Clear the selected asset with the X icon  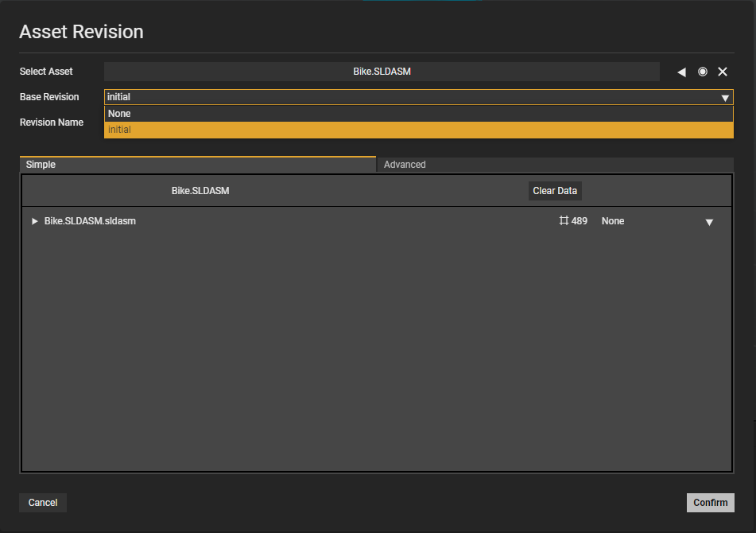pos(723,72)
